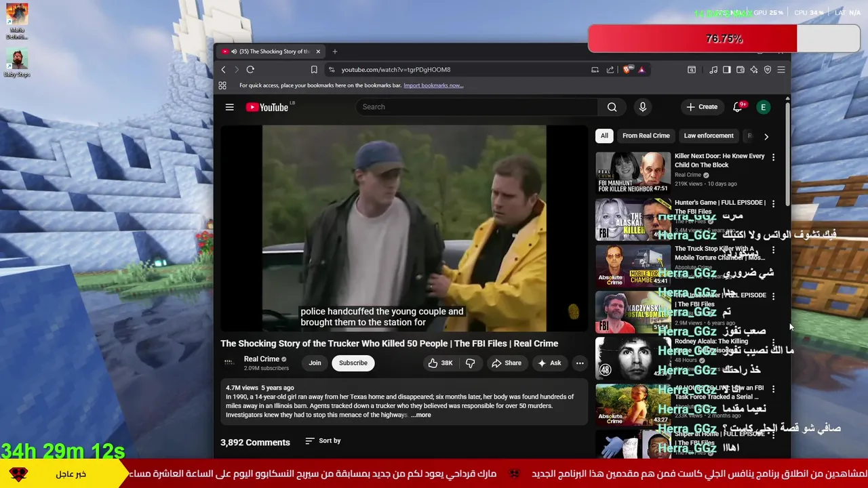Screen dimensions: 868x488
Task: Expand the description with '...more'
Action: point(420,415)
